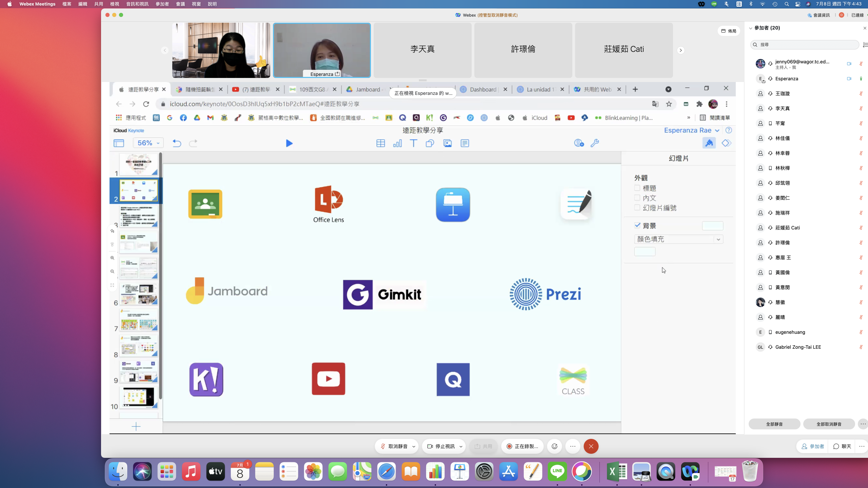868x488 pixels.
Task: Open the Format paintbrush panel icon
Action: 709,143
